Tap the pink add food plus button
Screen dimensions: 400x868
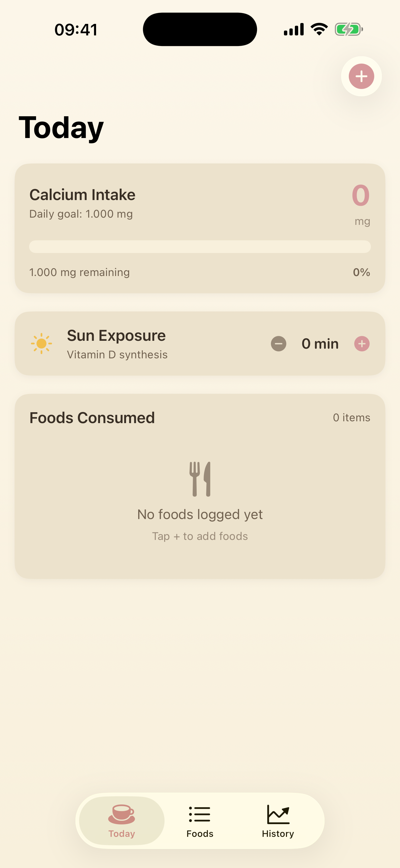361,77
